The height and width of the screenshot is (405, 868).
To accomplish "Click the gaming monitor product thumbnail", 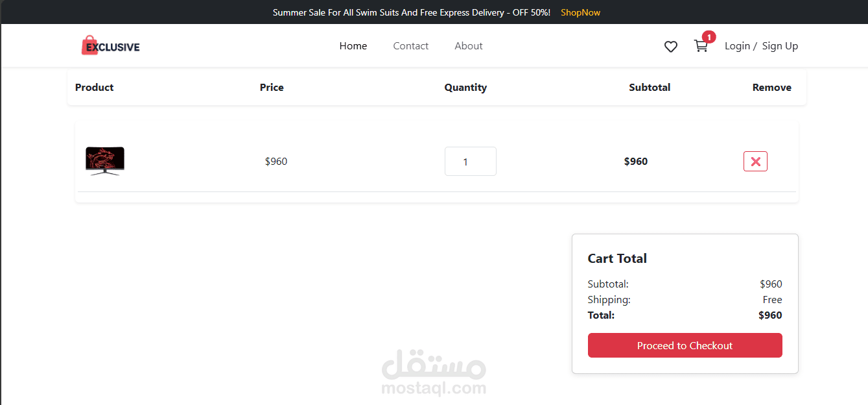I will pos(105,161).
